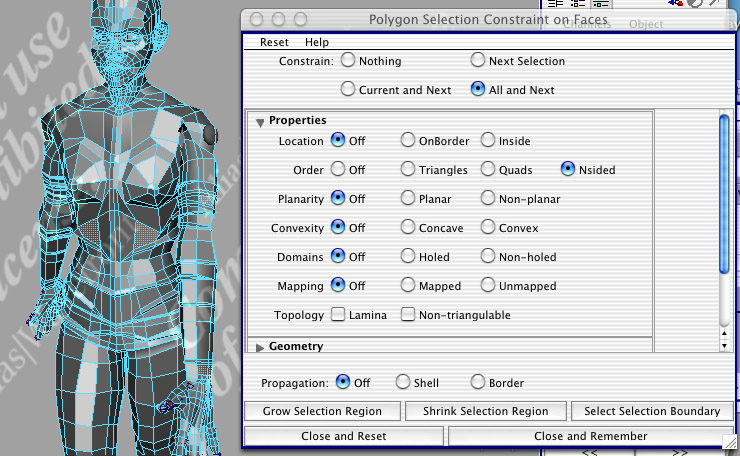This screenshot has height=456, width=740.
Task: Set Location to OnBorder
Action: click(x=408, y=141)
